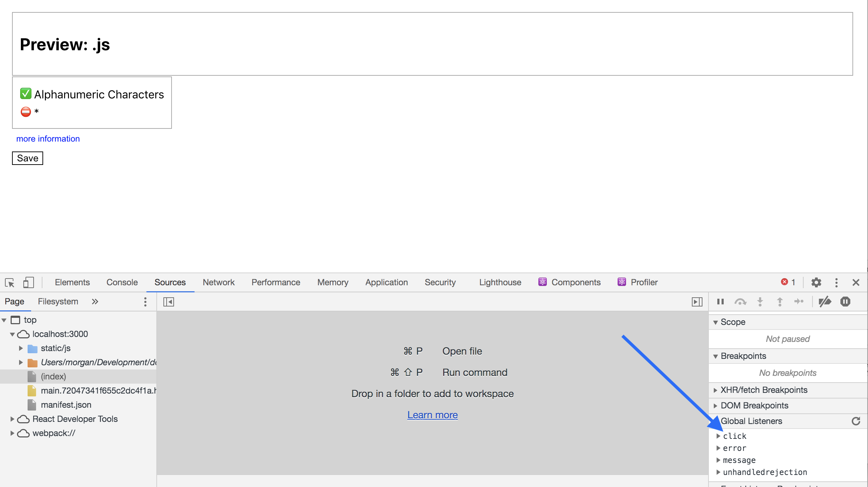Hide the debugger sidebar panel icon
Image resolution: width=868 pixels, height=487 pixels.
697,302
